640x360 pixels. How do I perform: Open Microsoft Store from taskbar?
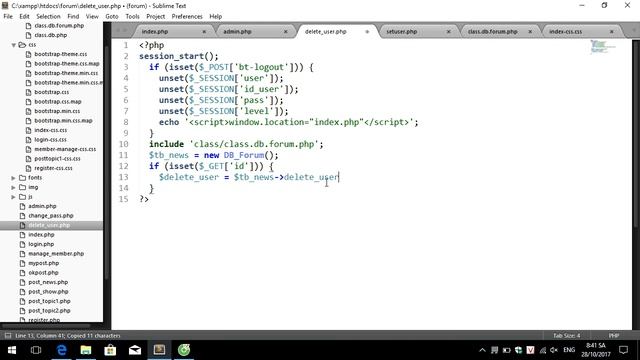pyautogui.click(x=110, y=350)
